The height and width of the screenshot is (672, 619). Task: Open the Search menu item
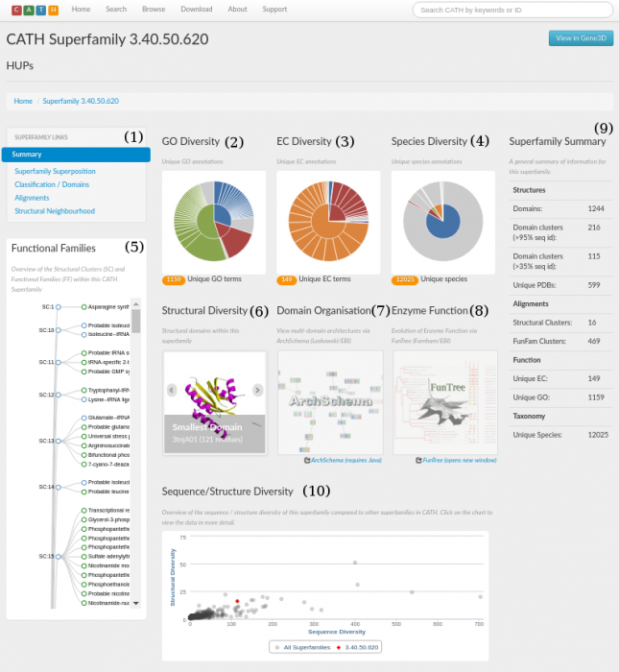[x=116, y=9]
